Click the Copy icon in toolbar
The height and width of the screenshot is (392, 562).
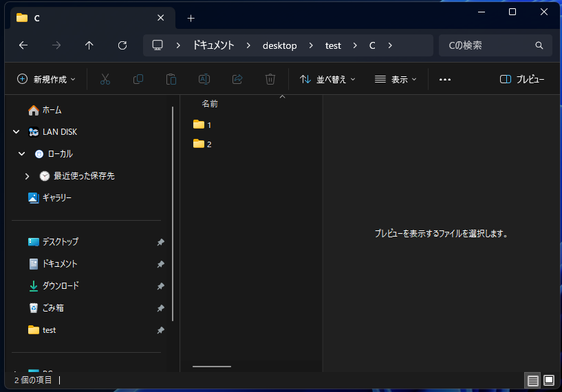pos(138,79)
